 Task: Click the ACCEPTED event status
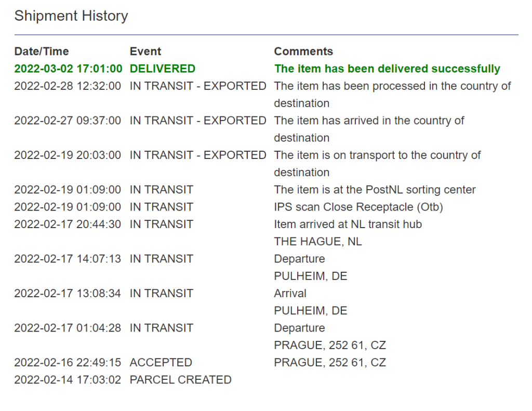161,362
